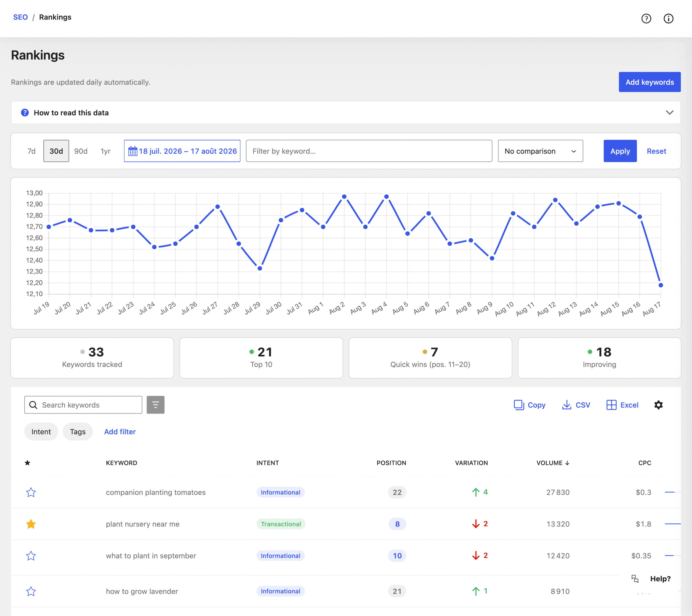Image resolution: width=692 pixels, height=616 pixels.
Task: Click the Help chat bubble icon
Action: pos(635,579)
